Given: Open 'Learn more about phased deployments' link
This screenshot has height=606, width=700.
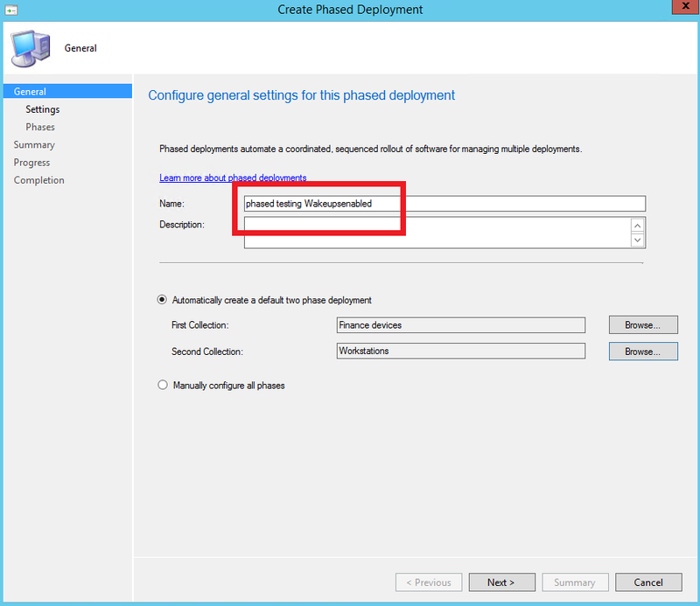Looking at the screenshot, I should tap(233, 178).
